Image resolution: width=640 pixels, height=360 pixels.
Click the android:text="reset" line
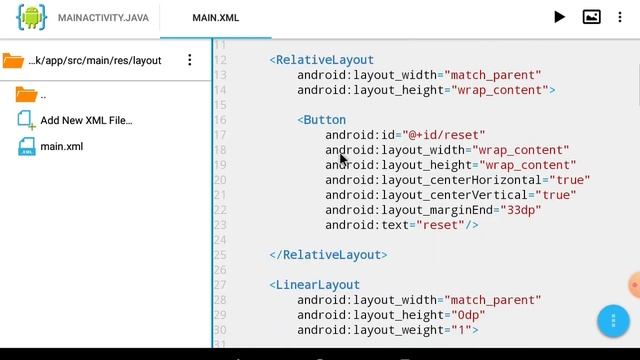coord(402,225)
